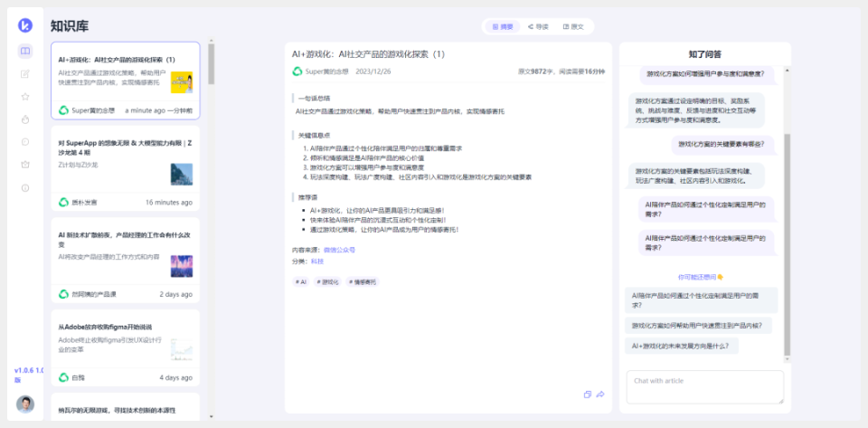Click the 关键信息点 section heading

coord(314,135)
